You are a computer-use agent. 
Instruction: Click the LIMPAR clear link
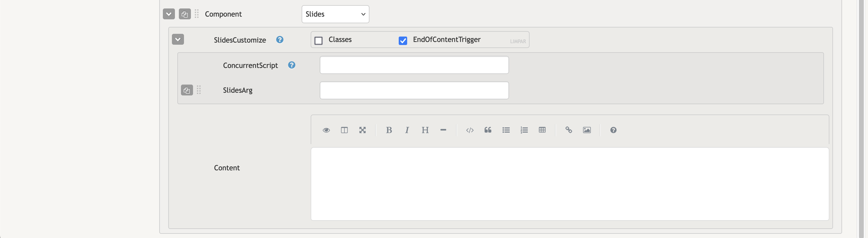click(518, 41)
